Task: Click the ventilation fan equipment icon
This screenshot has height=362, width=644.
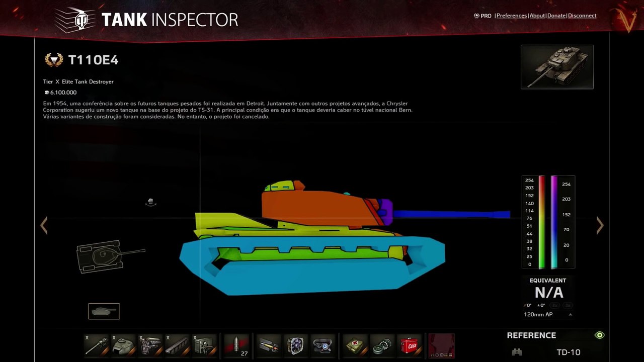Action: click(296, 345)
